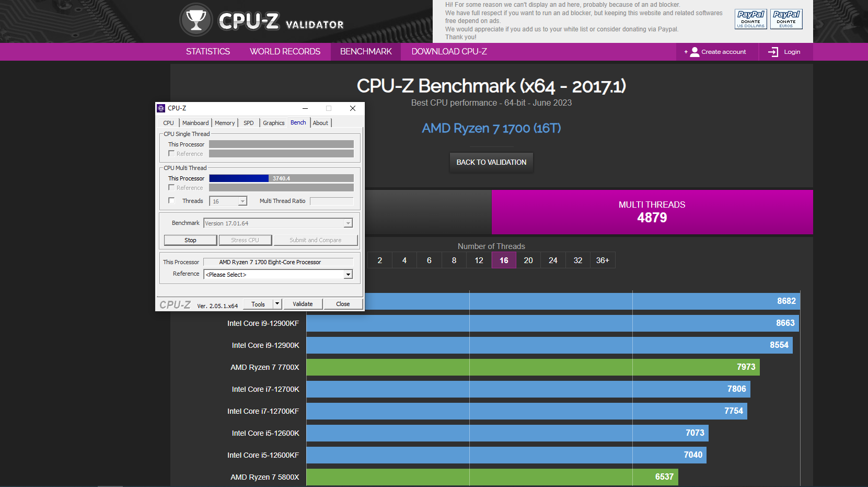Viewport: 868px width, 487px height.
Task: Open the Reference processor dropdown
Action: [348, 275]
